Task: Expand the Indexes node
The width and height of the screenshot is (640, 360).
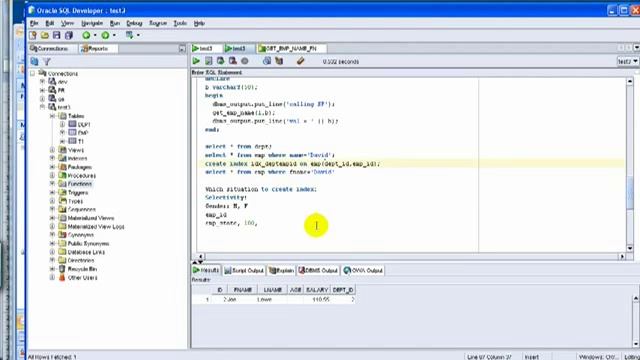Action: (52, 158)
